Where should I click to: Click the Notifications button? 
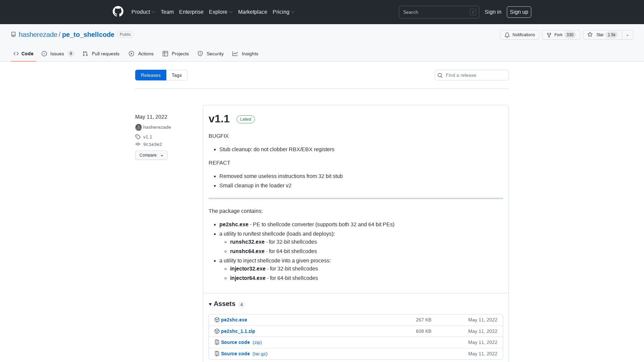coord(520,35)
